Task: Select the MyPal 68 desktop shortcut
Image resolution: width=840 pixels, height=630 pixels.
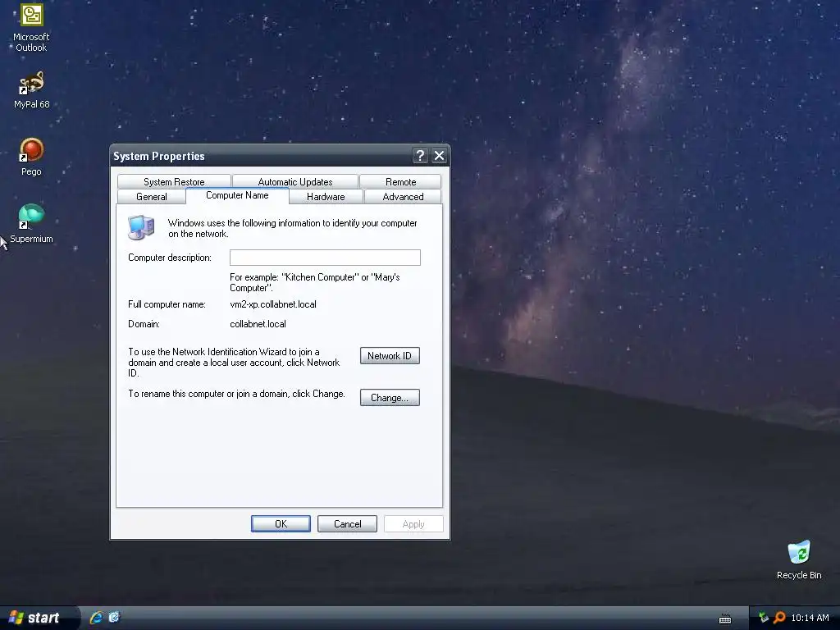Action: [x=31, y=90]
